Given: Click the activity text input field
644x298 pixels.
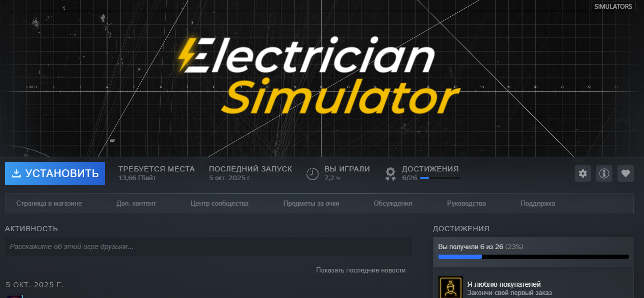Looking at the screenshot, I should 209,246.
